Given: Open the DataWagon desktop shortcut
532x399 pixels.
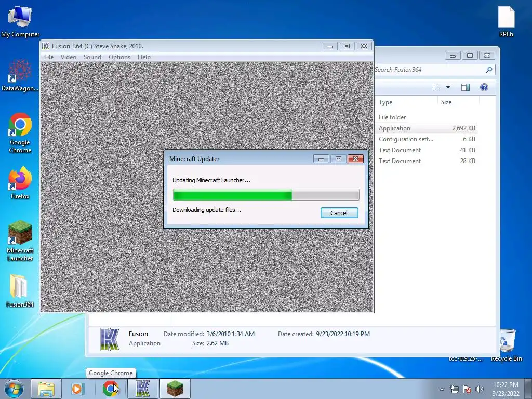Looking at the screenshot, I should tap(20, 75).
